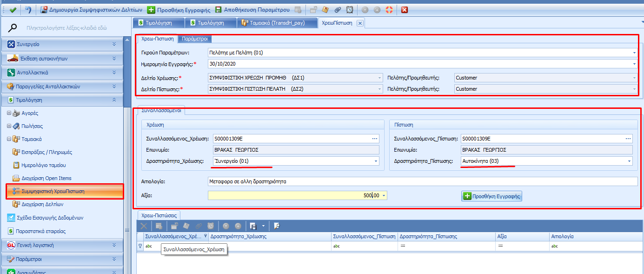This screenshot has width=644, height=274.
Task: Switch to the Ταμειακά (TransdH_pay) tab
Action: pyautogui.click(x=277, y=23)
